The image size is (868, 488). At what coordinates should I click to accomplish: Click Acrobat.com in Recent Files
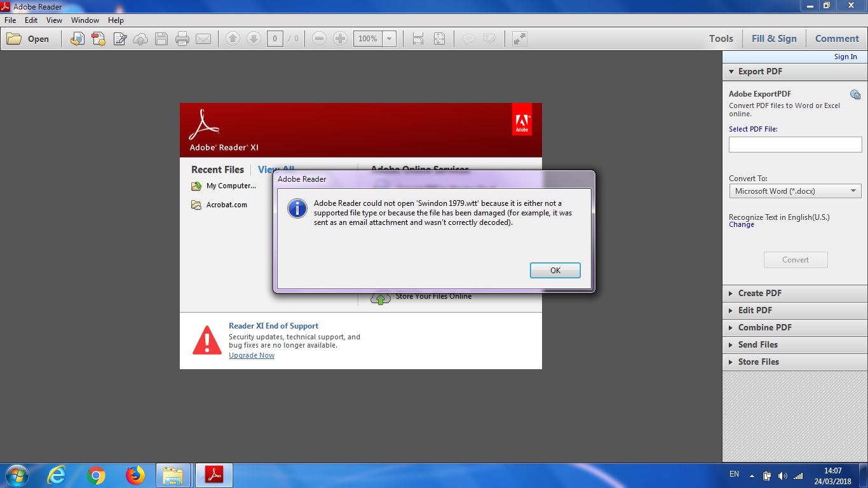[226, 205]
